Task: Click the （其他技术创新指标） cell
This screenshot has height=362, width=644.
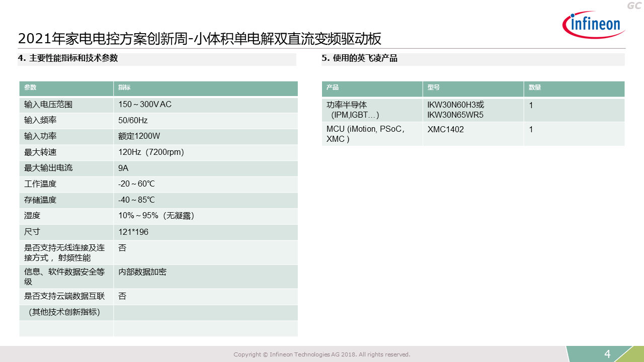Action: tap(66, 313)
